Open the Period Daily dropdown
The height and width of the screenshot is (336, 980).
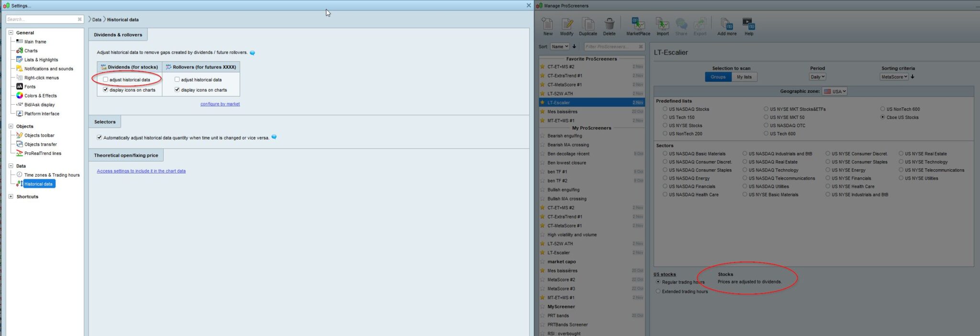[817, 76]
